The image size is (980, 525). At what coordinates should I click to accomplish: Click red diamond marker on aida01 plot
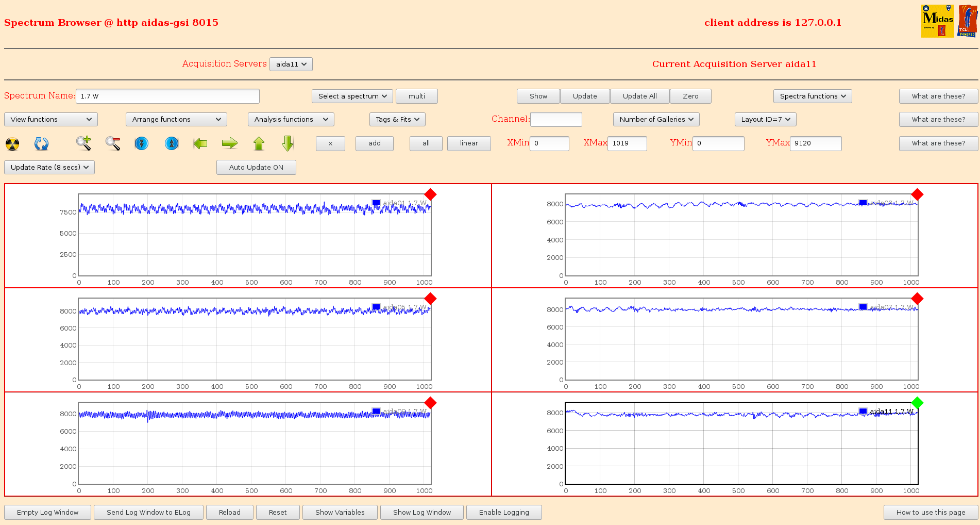pos(430,194)
